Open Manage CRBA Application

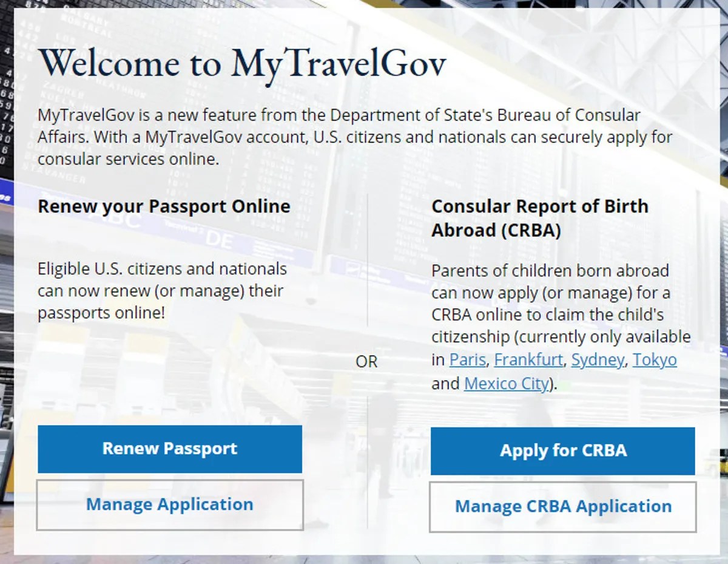[x=562, y=506]
